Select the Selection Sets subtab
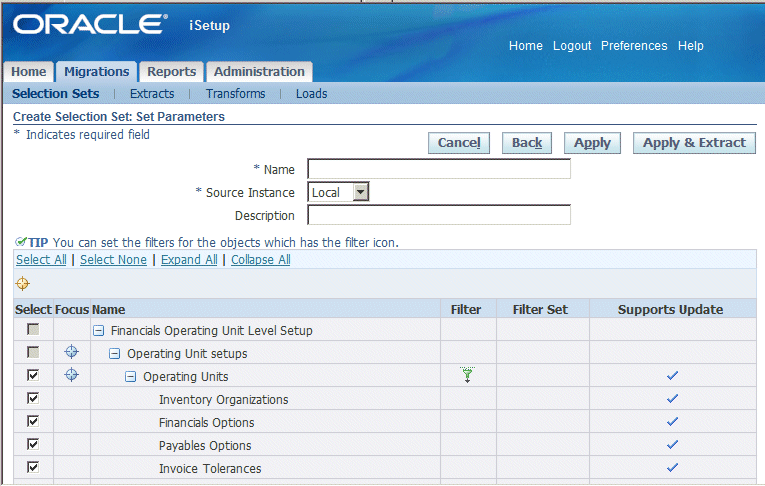Viewport: 765px width, 486px height. 56,94
